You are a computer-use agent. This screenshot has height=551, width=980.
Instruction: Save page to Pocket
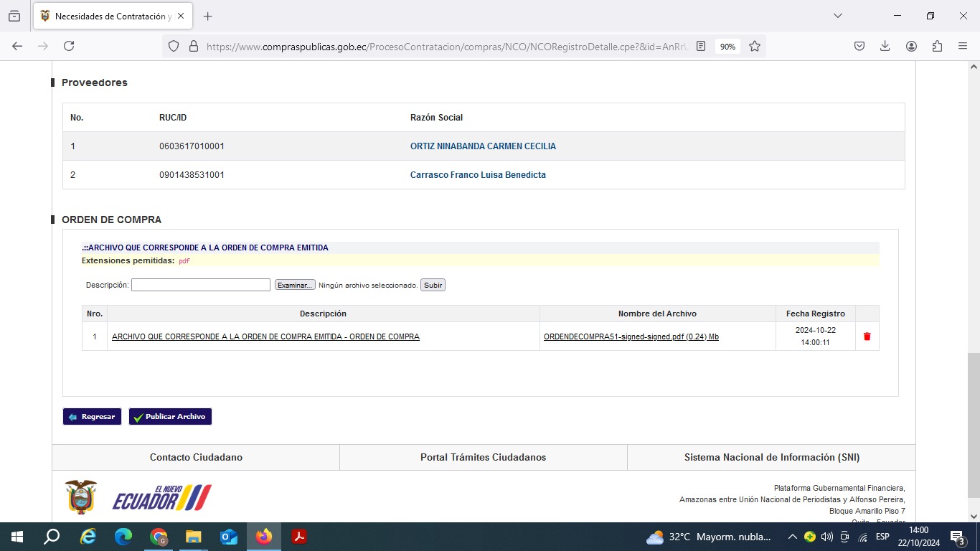pyautogui.click(x=859, y=46)
